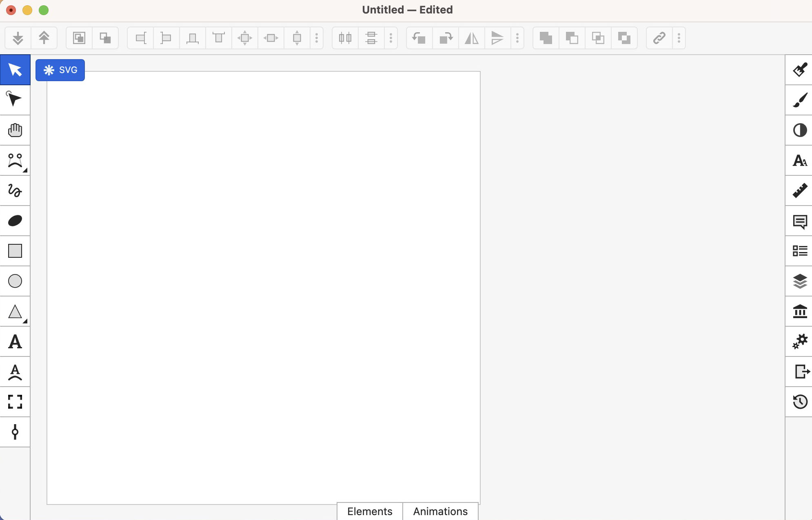This screenshot has height=520, width=812.
Task: Flip selection horizontally
Action: point(472,38)
